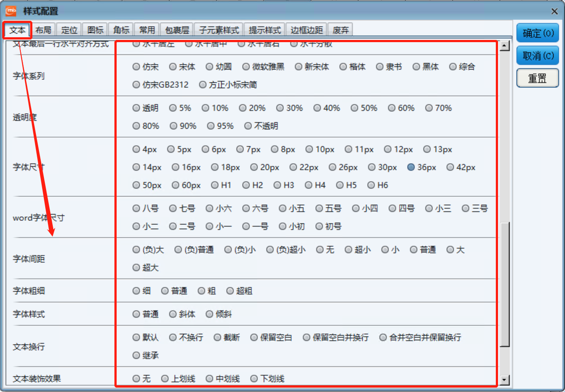Open the 图标 tab
The height and width of the screenshot is (392, 565).
point(95,30)
